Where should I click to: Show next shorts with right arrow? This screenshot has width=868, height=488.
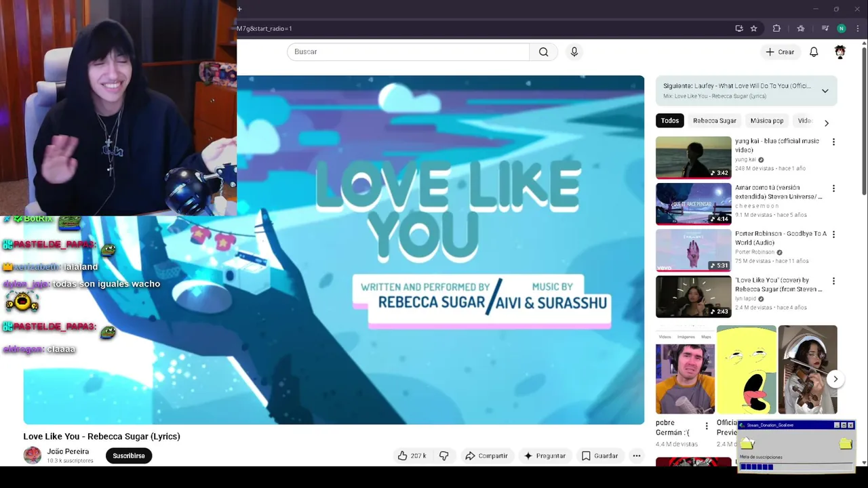[835, 380]
